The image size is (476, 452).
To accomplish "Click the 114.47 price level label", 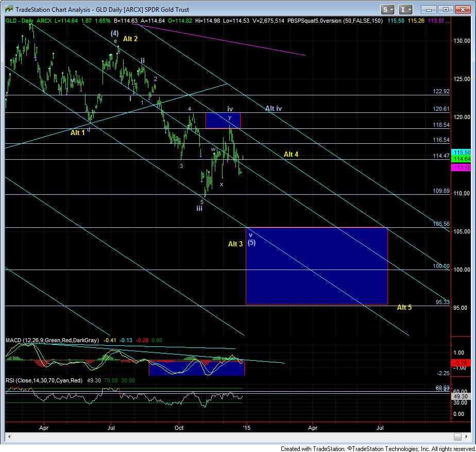I will [441, 156].
